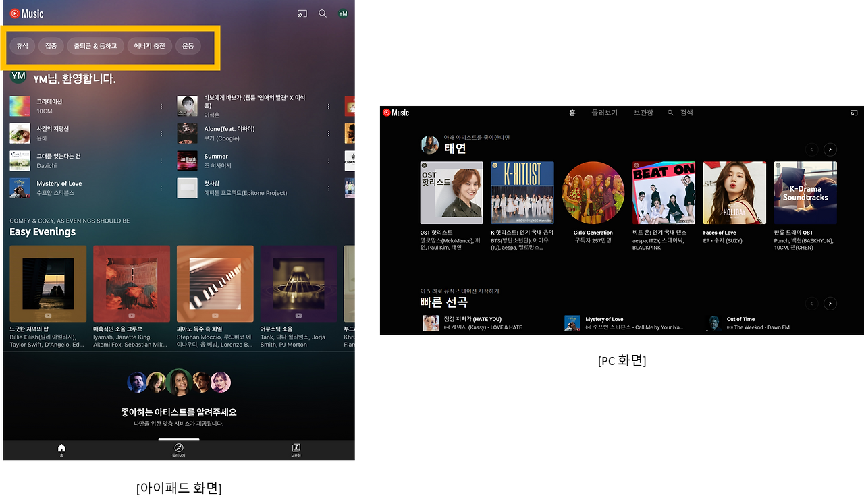Image resolution: width=864 pixels, height=504 pixels.
Task: Click the Easy Evenings section heading
Action: (x=43, y=232)
